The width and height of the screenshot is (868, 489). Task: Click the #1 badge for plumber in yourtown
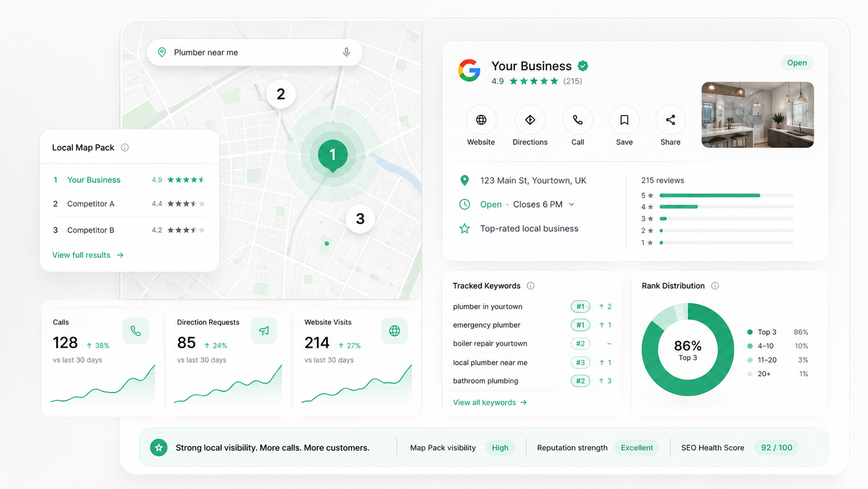pos(580,307)
